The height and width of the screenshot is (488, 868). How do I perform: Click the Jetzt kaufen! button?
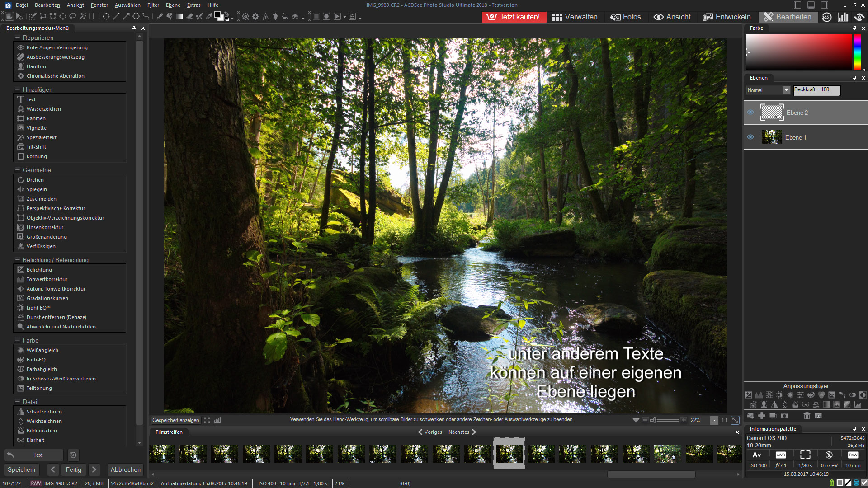[x=514, y=17]
